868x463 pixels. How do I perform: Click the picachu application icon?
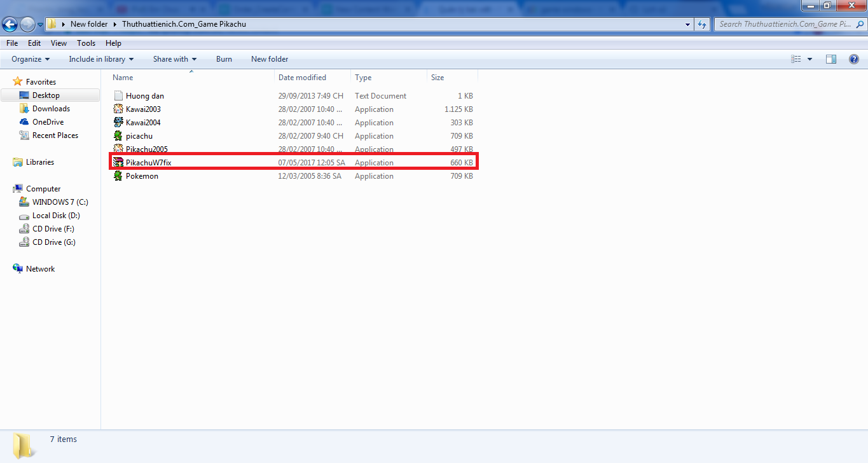pyautogui.click(x=118, y=136)
